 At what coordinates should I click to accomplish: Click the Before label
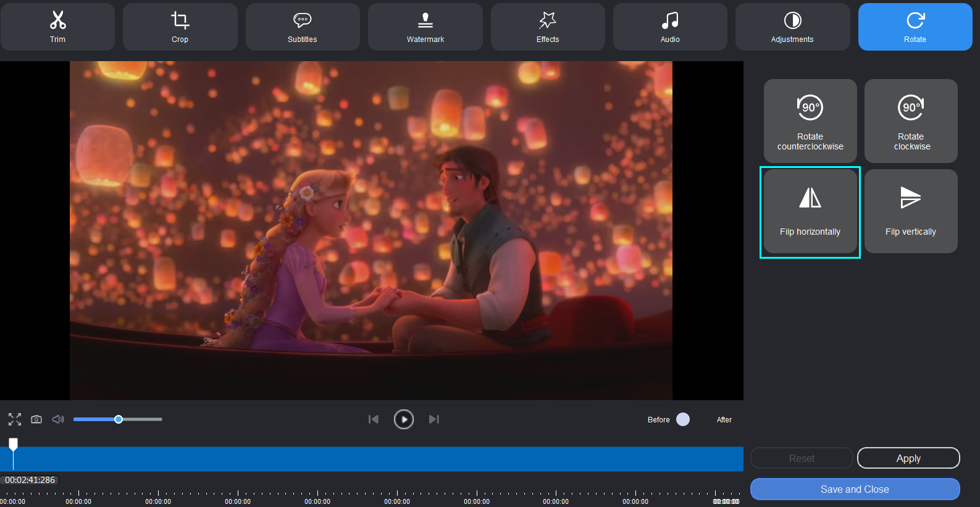pos(658,420)
